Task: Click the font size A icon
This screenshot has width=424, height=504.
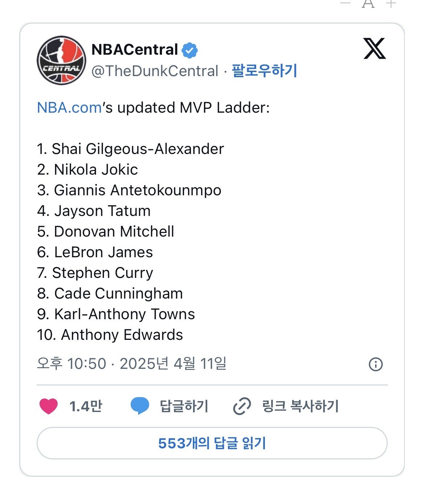Action: (368, 4)
